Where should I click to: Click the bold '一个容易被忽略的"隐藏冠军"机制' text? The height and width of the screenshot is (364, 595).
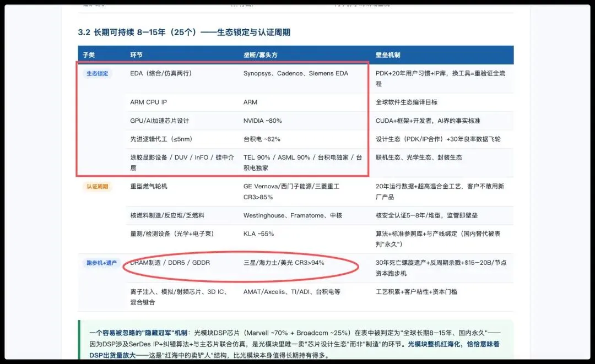tap(138, 333)
